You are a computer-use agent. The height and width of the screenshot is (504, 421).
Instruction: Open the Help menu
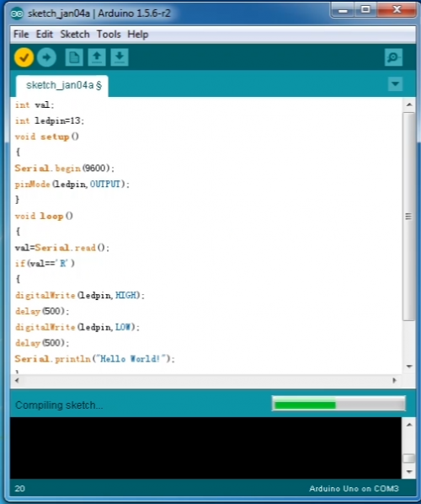138,34
